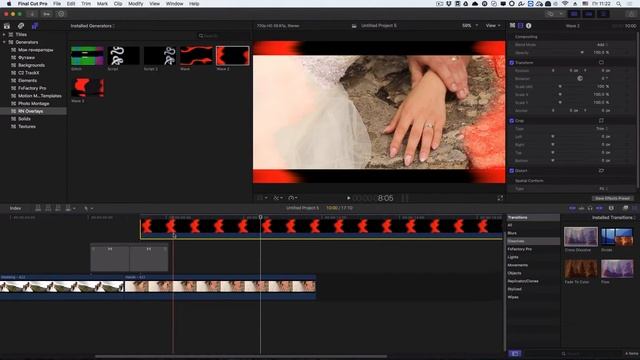The image size is (640, 360).
Task: Enter full screen viewer mode
Action: click(x=500, y=198)
